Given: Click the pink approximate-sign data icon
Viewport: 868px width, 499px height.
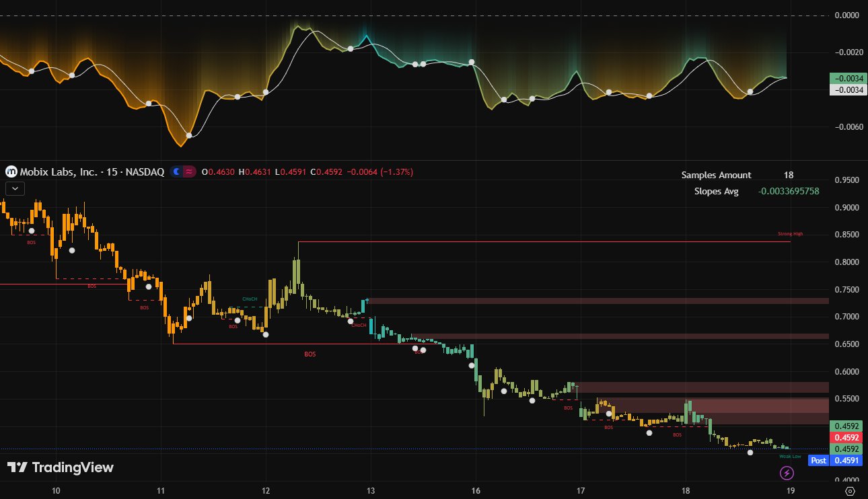Looking at the screenshot, I should click(190, 171).
